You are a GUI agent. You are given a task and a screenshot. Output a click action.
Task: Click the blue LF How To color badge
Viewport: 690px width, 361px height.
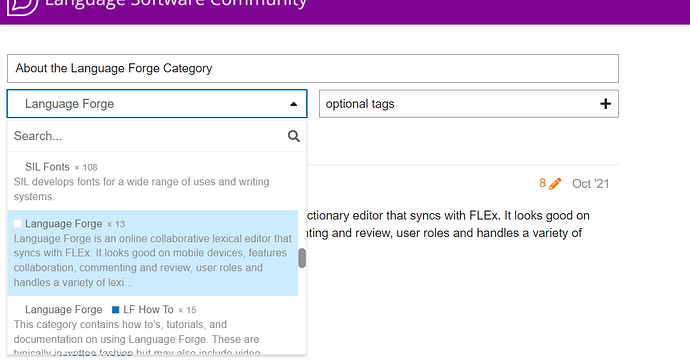pos(116,310)
